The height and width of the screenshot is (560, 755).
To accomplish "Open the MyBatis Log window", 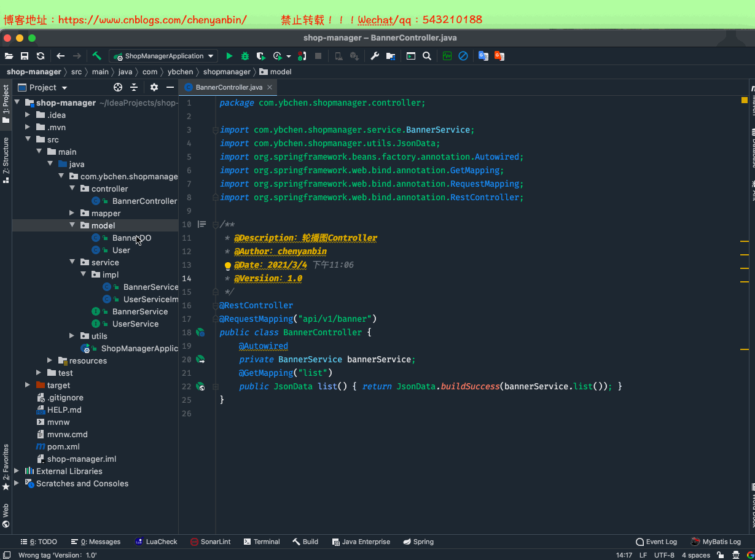I will (x=716, y=542).
